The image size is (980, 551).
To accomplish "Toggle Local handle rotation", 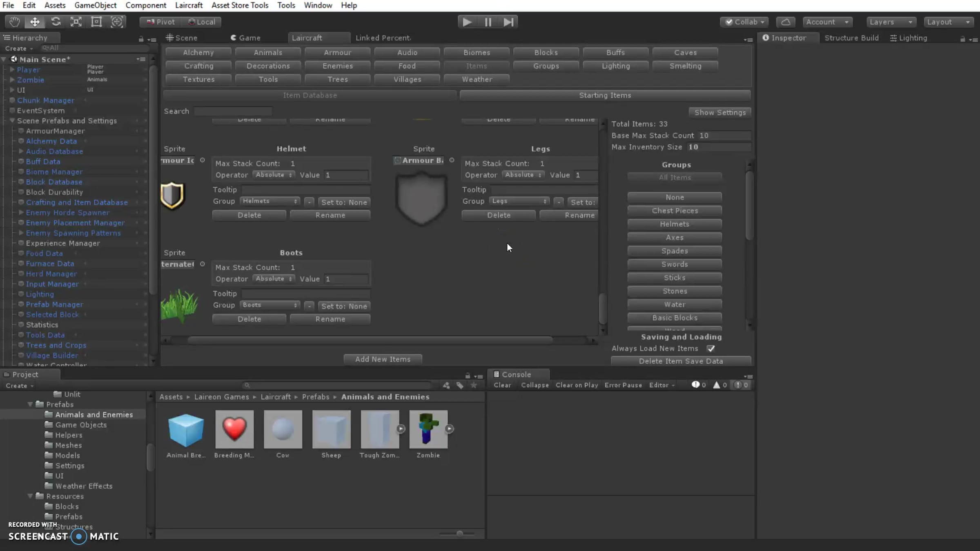I will click(201, 22).
